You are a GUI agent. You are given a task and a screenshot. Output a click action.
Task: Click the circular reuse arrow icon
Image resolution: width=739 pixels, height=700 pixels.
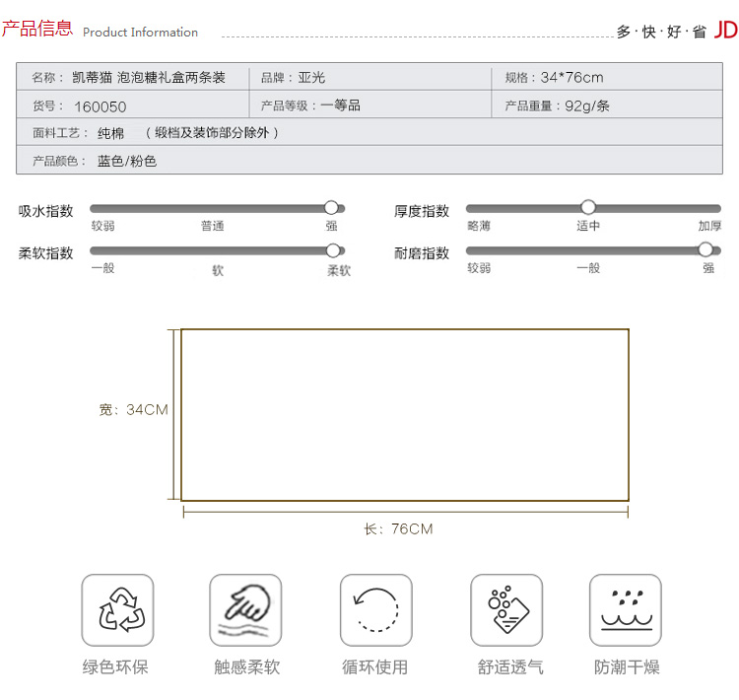(x=375, y=610)
